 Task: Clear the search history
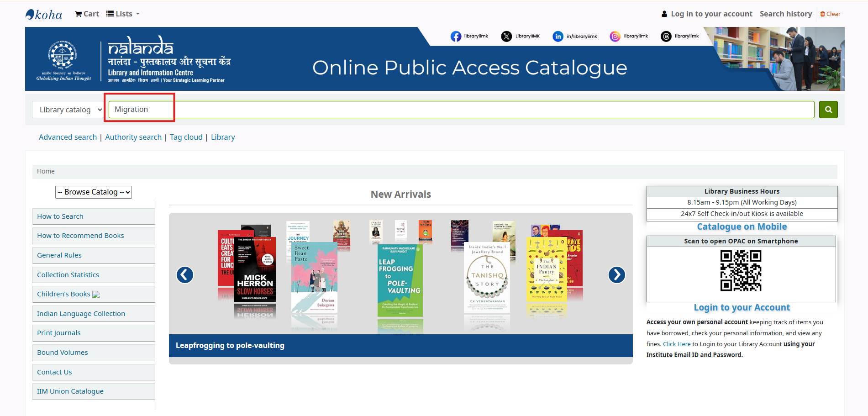830,14
